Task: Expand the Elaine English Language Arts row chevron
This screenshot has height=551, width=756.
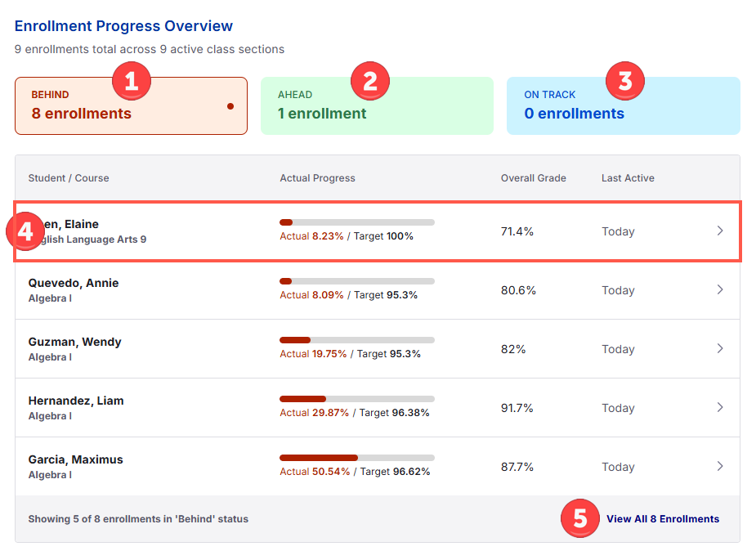Action: point(720,231)
